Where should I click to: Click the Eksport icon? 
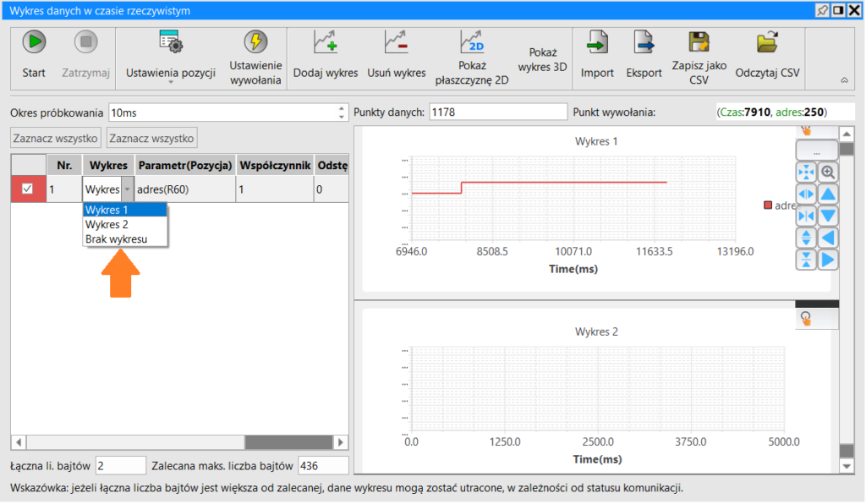point(644,42)
